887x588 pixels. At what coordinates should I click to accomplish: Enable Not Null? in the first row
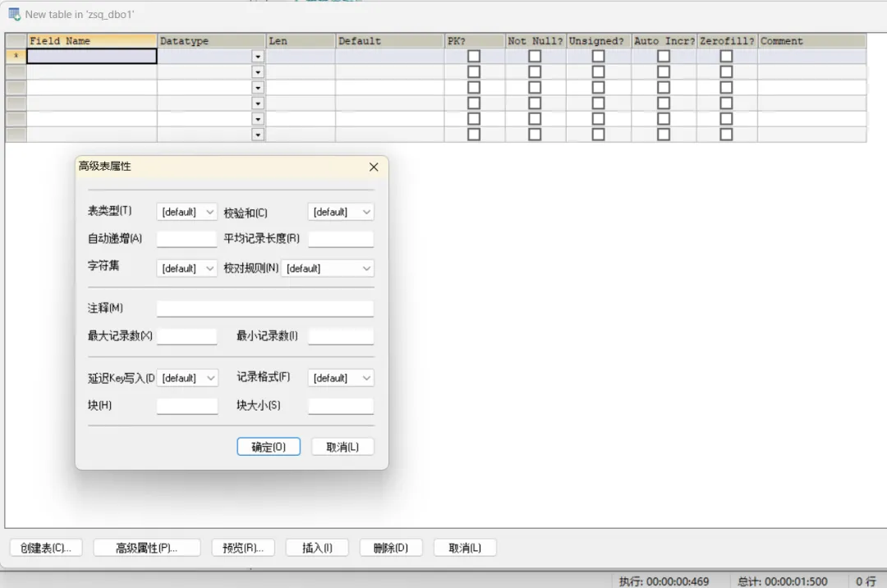click(535, 56)
